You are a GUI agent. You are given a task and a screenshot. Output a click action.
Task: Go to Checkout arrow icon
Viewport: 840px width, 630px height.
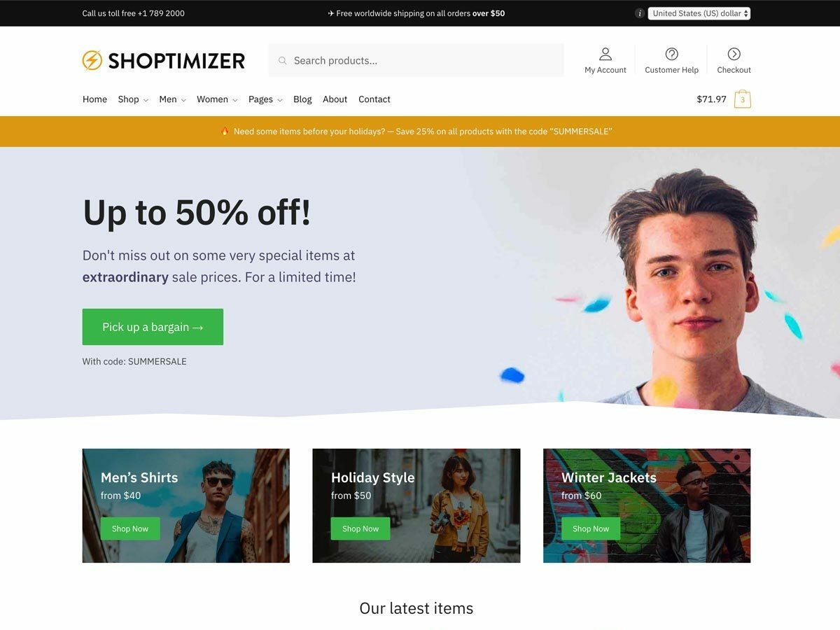tap(734, 54)
